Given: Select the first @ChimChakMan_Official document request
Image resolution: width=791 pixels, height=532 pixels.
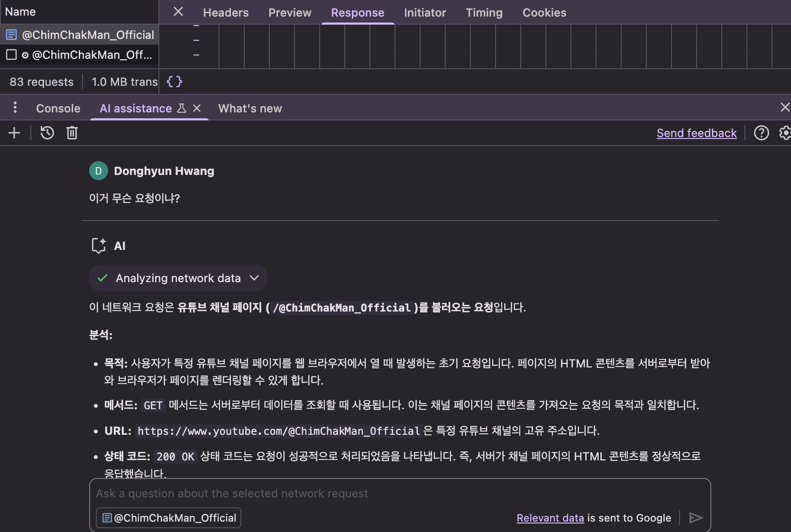Looking at the screenshot, I should point(79,35).
